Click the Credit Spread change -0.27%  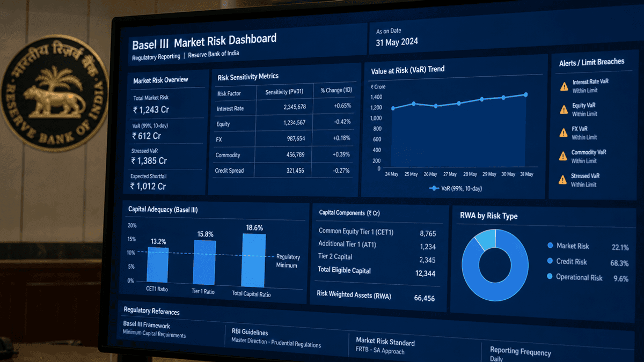point(341,171)
